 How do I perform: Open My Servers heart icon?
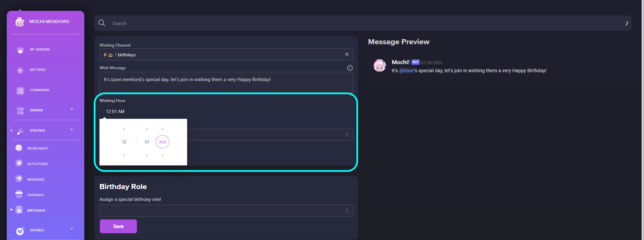(20, 50)
